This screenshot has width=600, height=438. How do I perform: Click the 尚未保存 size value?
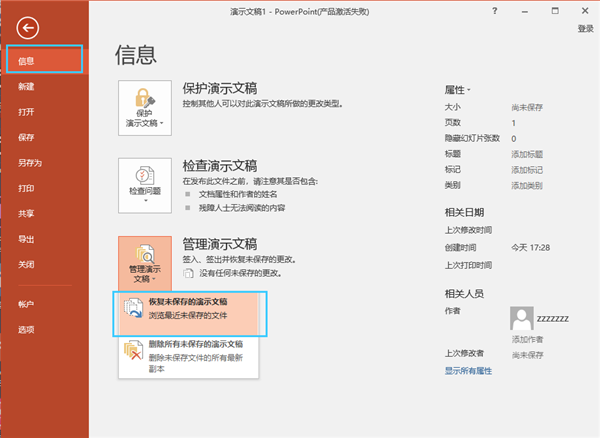tap(527, 107)
